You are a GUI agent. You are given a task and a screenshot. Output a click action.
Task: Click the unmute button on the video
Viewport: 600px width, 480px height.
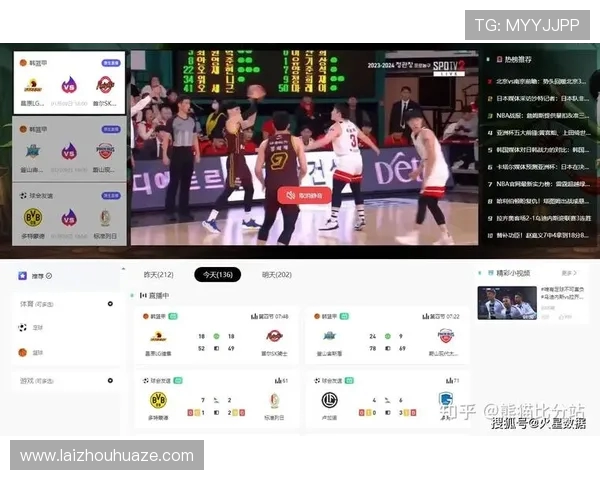tap(304, 196)
